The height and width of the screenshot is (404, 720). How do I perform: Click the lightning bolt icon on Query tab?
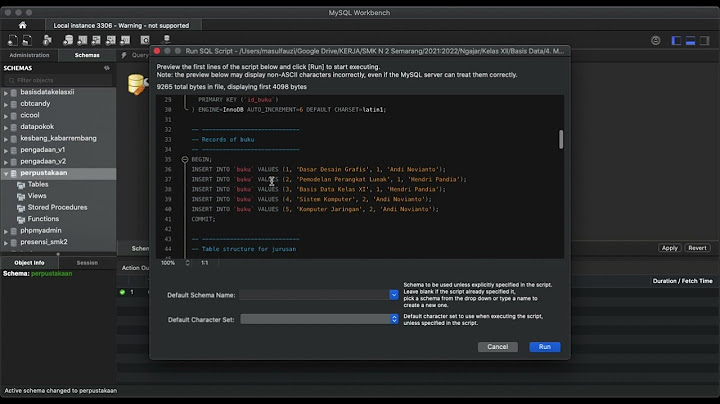tap(124, 55)
